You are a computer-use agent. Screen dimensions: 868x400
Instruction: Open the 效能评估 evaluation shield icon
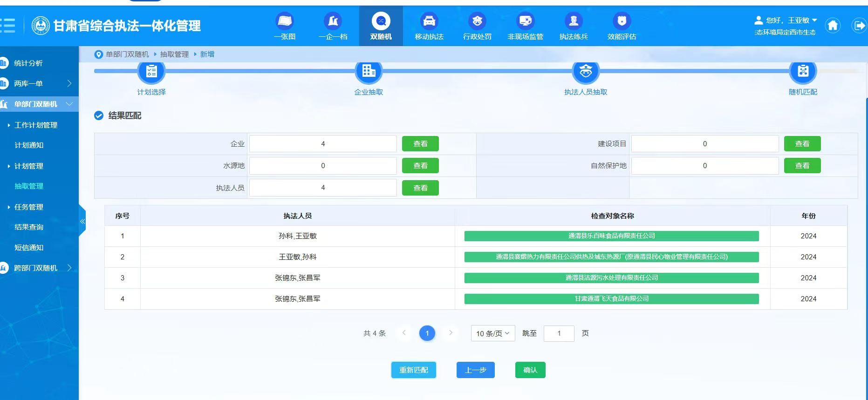(622, 21)
